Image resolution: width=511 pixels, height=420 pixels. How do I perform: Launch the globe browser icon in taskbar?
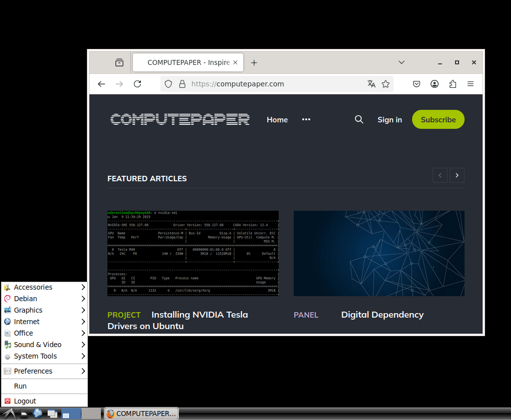pos(37,413)
